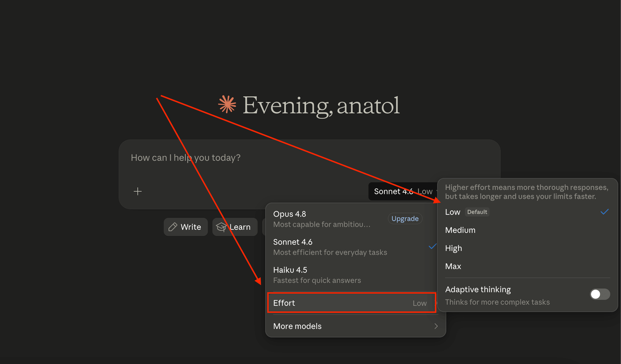
Task: Click the Write suggestion chip
Action: [186, 227]
